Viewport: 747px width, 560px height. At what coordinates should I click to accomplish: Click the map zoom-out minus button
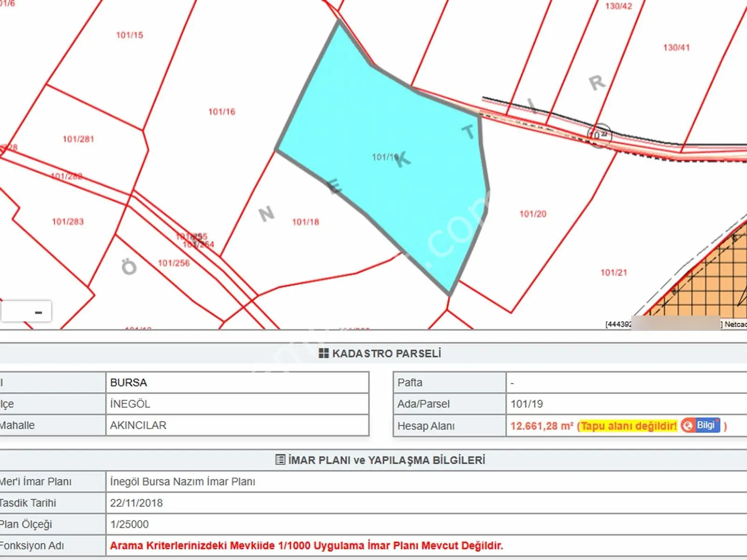pos(38,312)
